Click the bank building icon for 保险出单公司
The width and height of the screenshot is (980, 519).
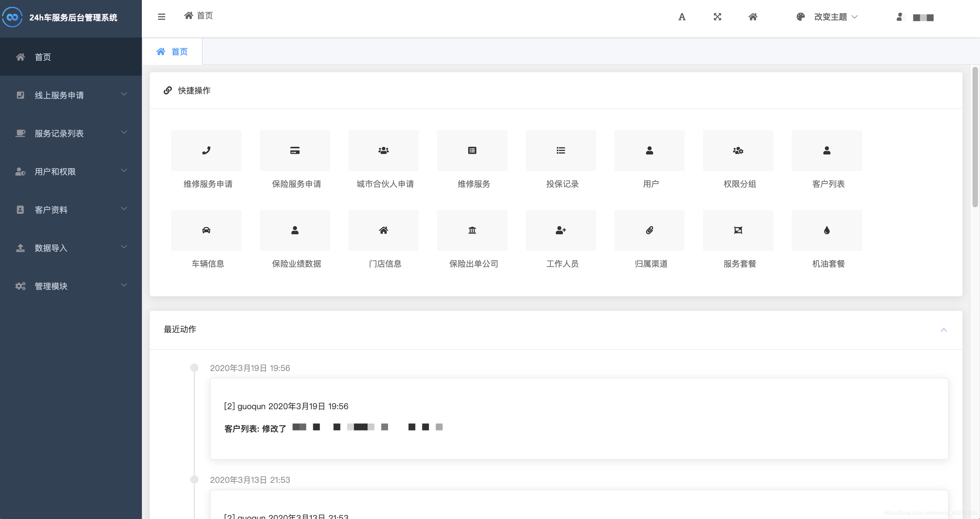472,230
